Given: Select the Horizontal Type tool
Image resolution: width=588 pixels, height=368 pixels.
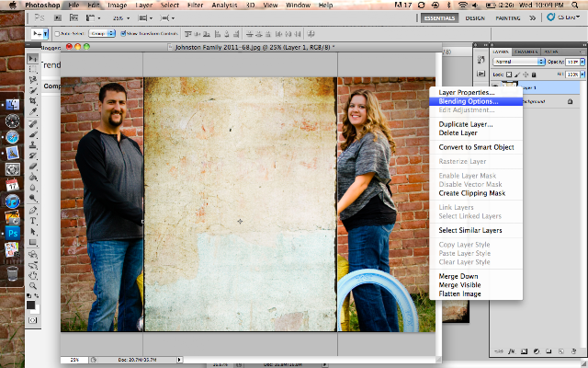Looking at the screenshot, I should click(33, 221).
